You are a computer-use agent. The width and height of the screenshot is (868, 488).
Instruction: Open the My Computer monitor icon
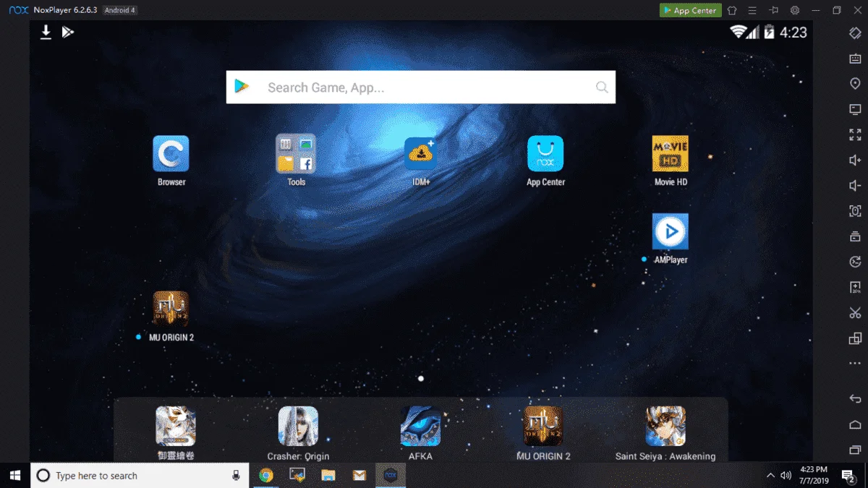(x=855, y=109)
